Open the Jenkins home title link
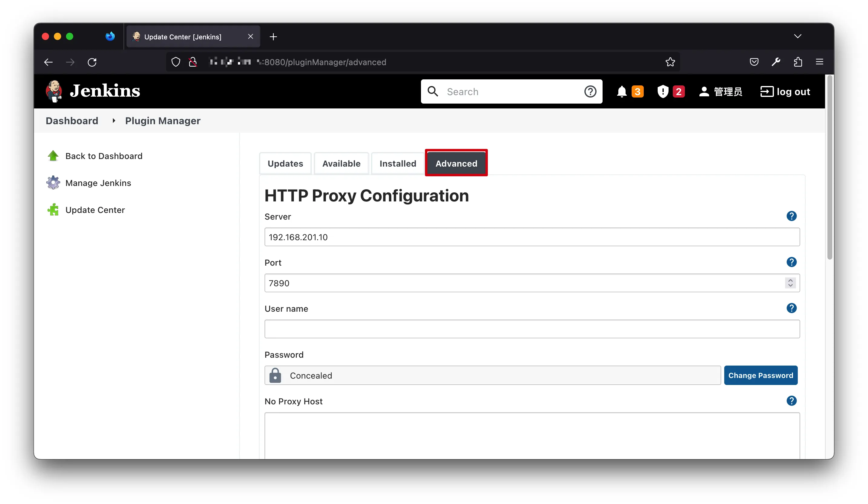 105,91
